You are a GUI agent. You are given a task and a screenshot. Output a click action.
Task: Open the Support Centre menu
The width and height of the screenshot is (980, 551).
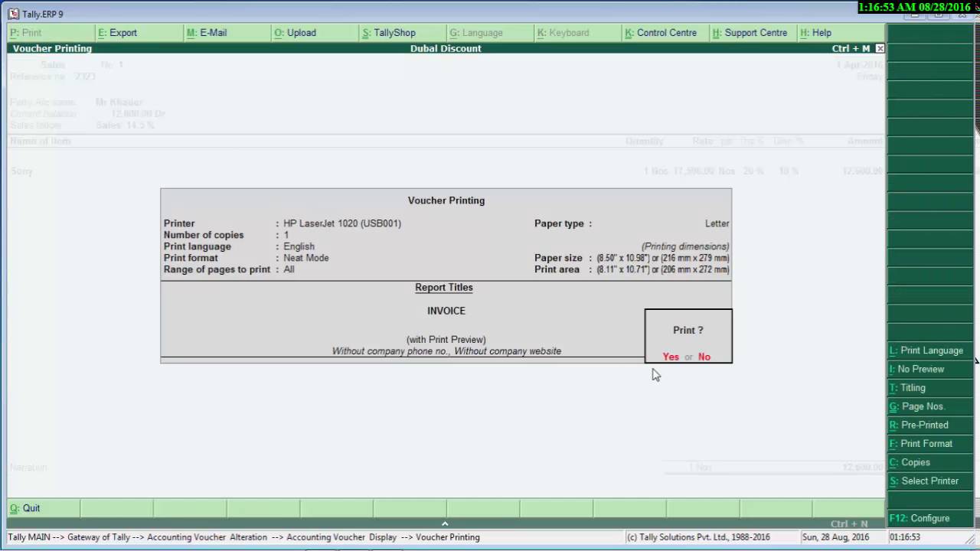tap(753, 33)
